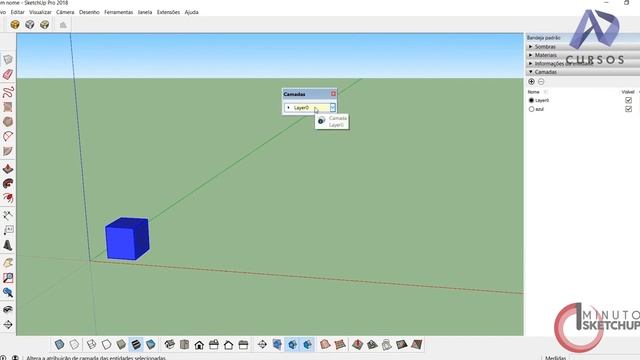Pick Sandbox From Contours tool

click(x=325, y=344)
